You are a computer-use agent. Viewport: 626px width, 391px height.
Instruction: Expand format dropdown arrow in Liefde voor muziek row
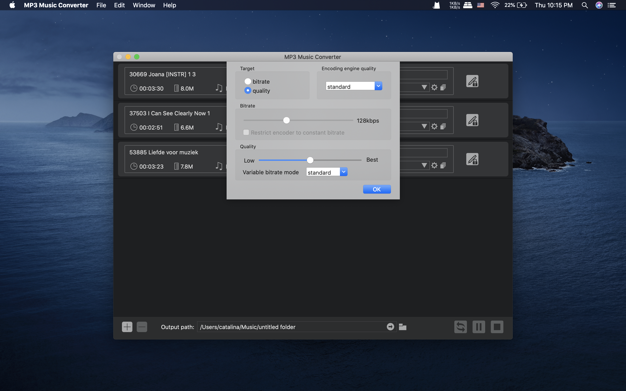coord(424,165)
